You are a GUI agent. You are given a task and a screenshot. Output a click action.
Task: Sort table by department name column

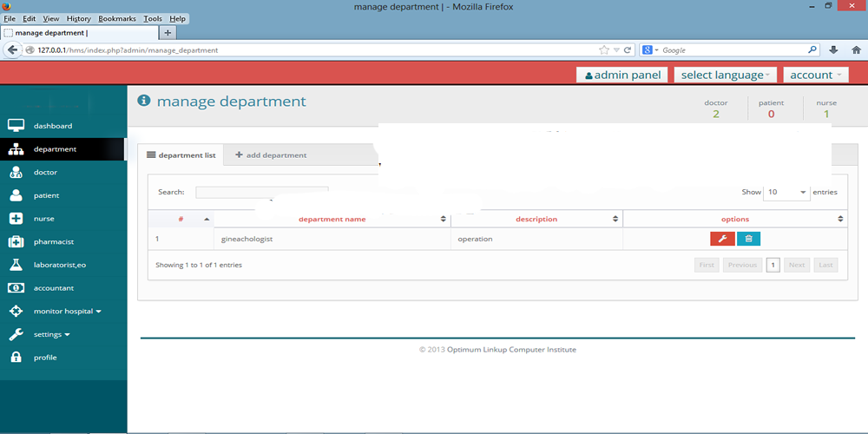332,219
